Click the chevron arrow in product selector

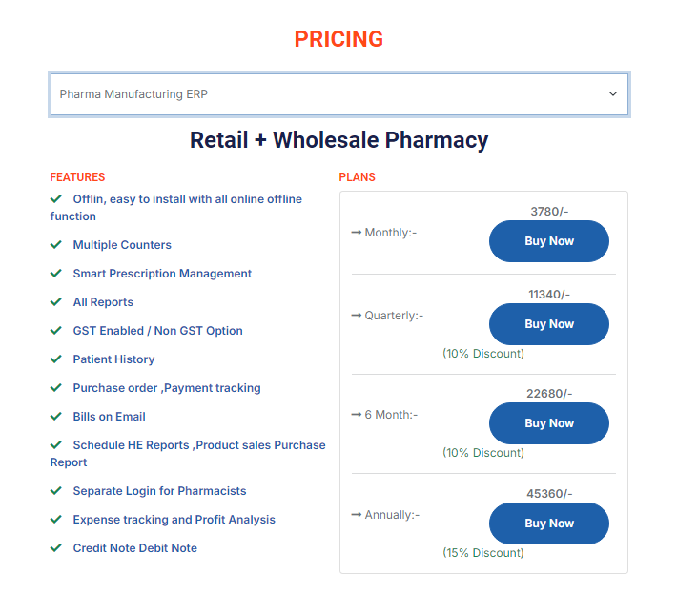(613, 94)
